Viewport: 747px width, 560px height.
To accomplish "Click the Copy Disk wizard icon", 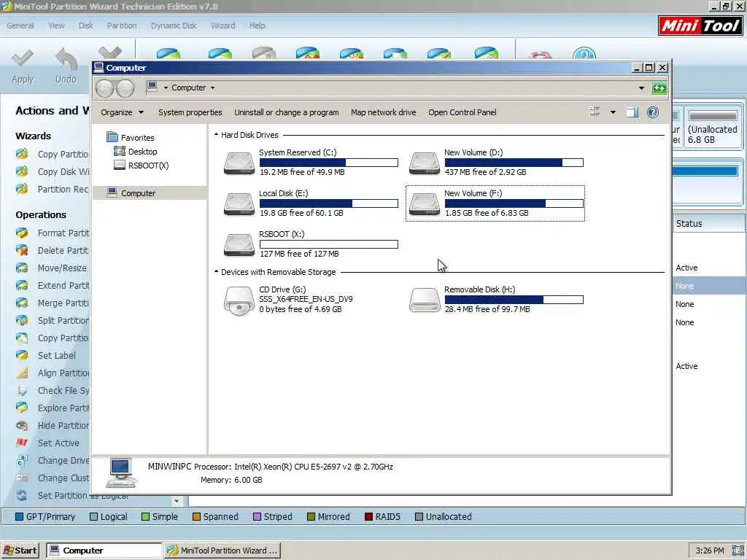I will pyautogui.click(x=22, y=171).
